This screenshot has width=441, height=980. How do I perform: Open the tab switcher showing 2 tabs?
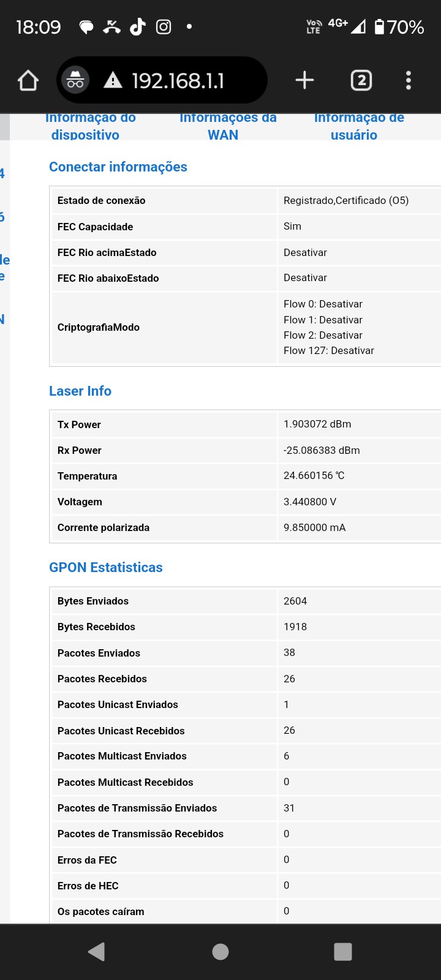(x=361, y=80)
